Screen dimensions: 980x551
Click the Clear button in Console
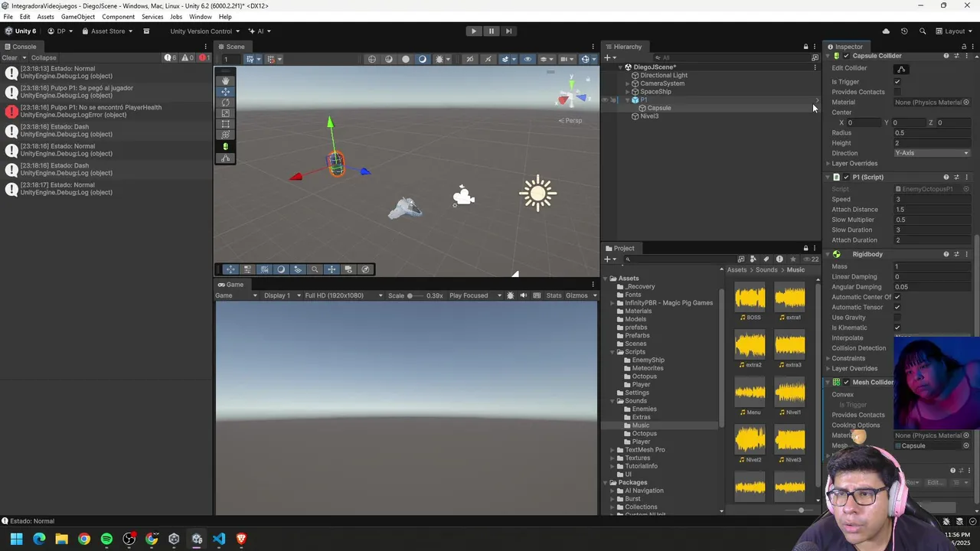point(9,58)
